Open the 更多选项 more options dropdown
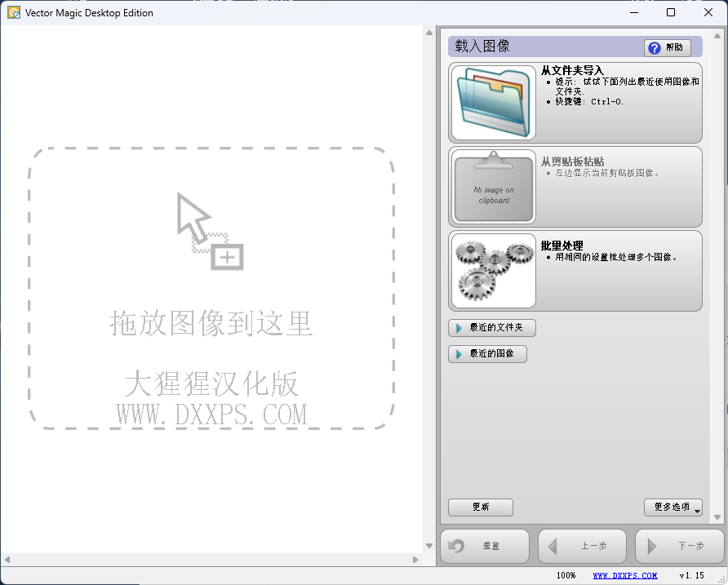This screenshot has width=728, height=585. 673,507
